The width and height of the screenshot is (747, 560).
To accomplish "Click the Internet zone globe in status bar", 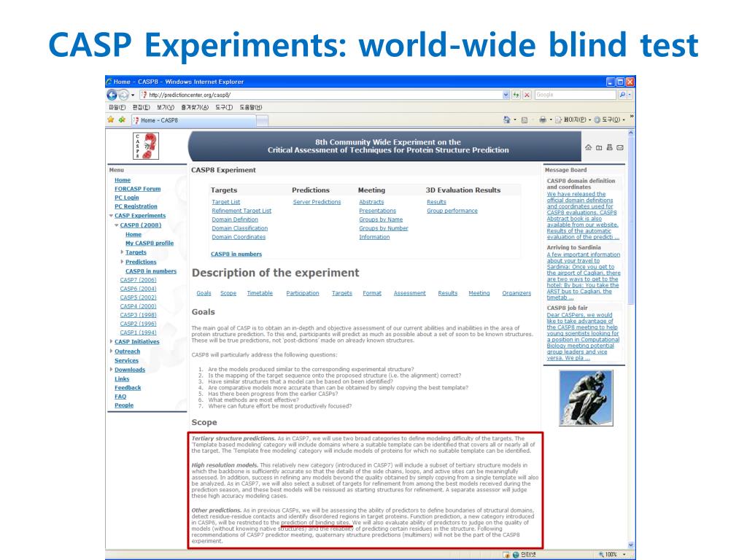I will point(516,555).
